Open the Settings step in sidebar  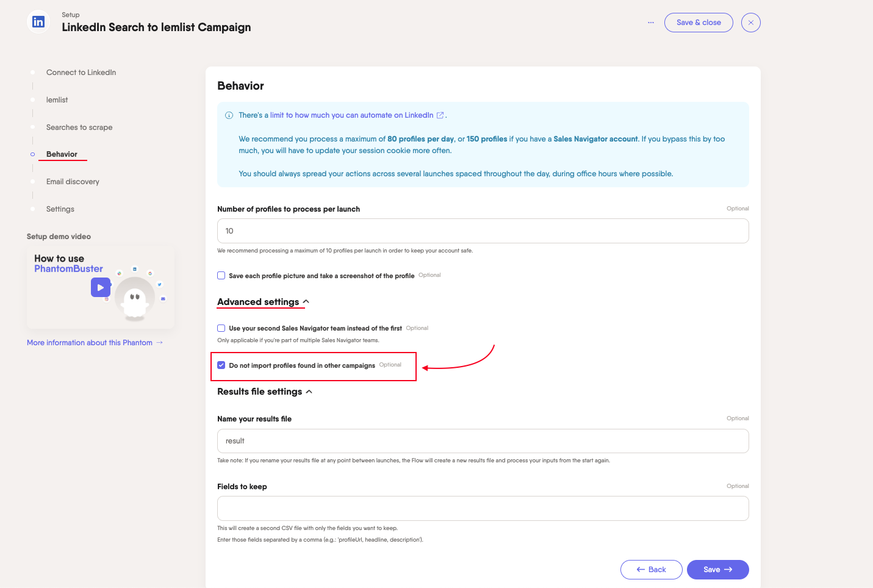tap(60, 209)
